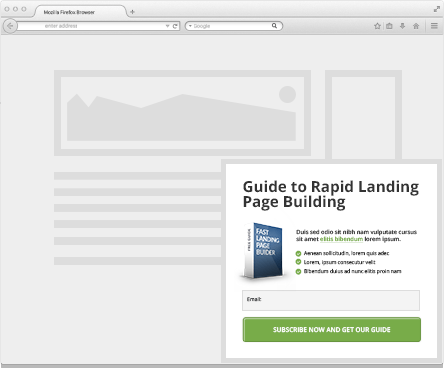Open the bookmarks list icon
Viewport: 444px width, 368px height.
pos(389,26)
